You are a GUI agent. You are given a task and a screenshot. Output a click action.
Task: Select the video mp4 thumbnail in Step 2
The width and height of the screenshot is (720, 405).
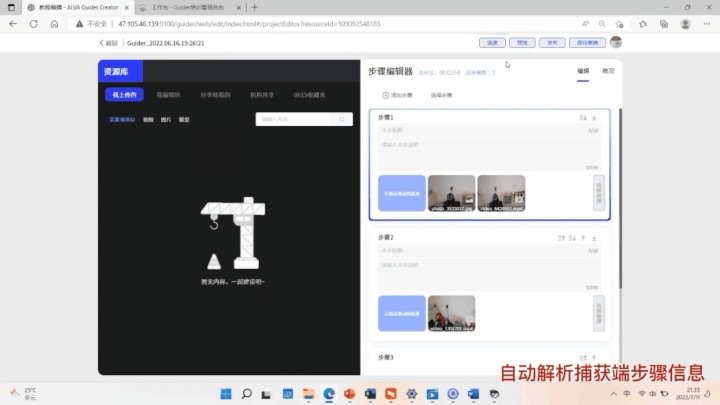[451, 313]
